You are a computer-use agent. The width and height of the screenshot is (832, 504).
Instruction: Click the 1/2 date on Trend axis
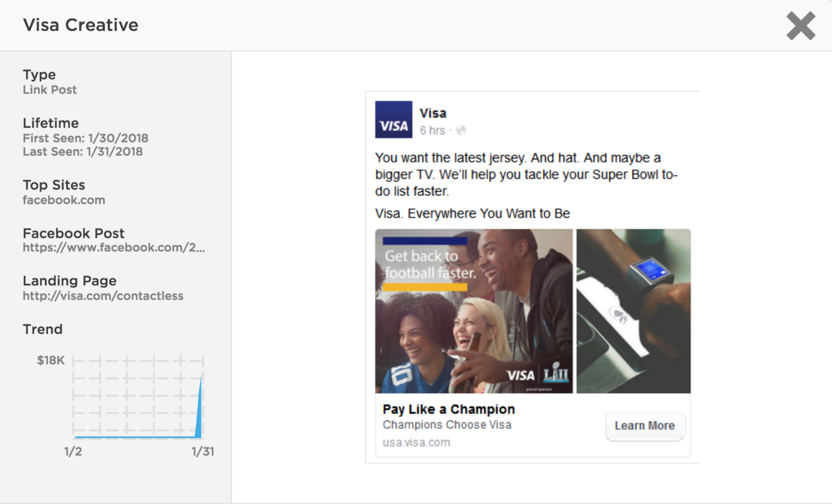coord(73,452)
